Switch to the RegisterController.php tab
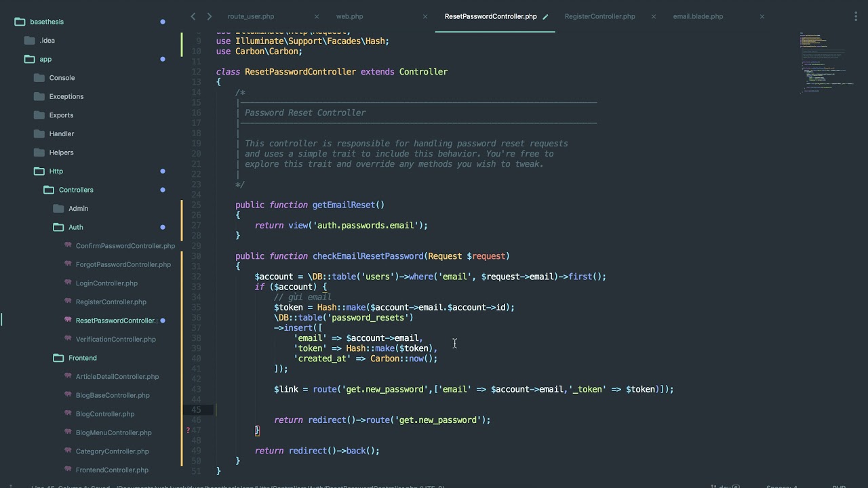This screenshot has width=868, height=488. point(599,16)
